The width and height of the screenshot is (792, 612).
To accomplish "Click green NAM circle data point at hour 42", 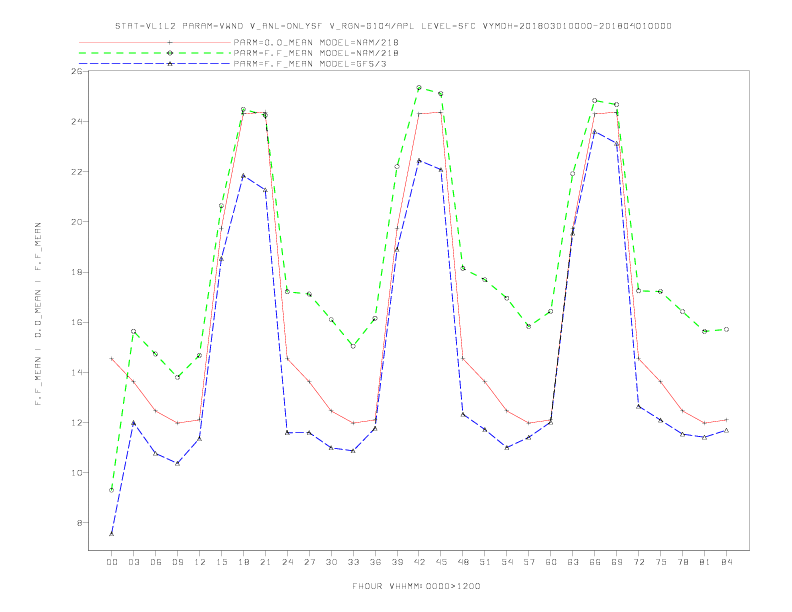I will click(x=419, y=88).
